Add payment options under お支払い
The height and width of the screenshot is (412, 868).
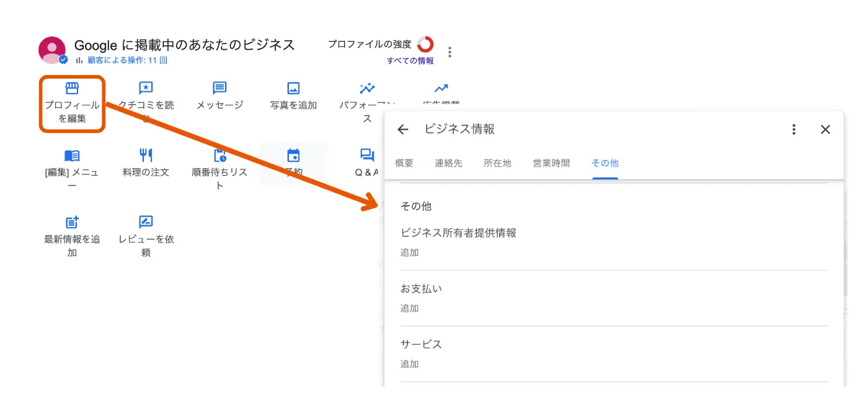click(409, 308)
